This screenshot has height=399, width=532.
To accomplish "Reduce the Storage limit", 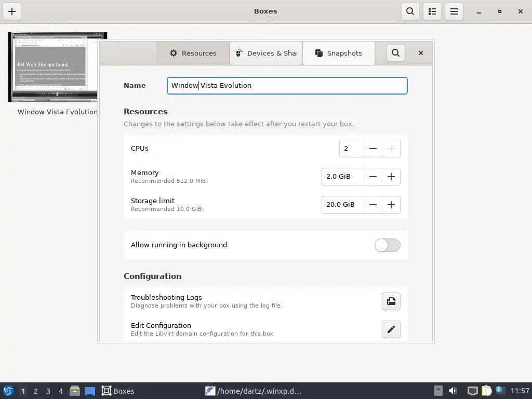I will (373, 205).
